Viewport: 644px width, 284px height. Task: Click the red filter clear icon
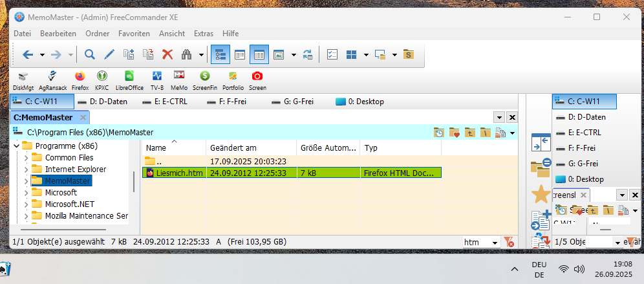509,242
